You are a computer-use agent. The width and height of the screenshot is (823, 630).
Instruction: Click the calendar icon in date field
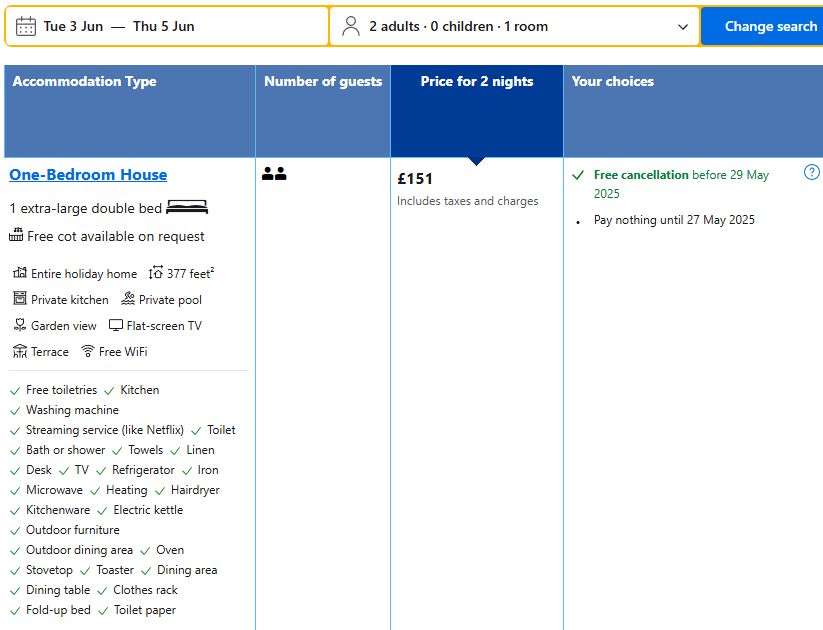pyautogui.click(x=26, y=26)
